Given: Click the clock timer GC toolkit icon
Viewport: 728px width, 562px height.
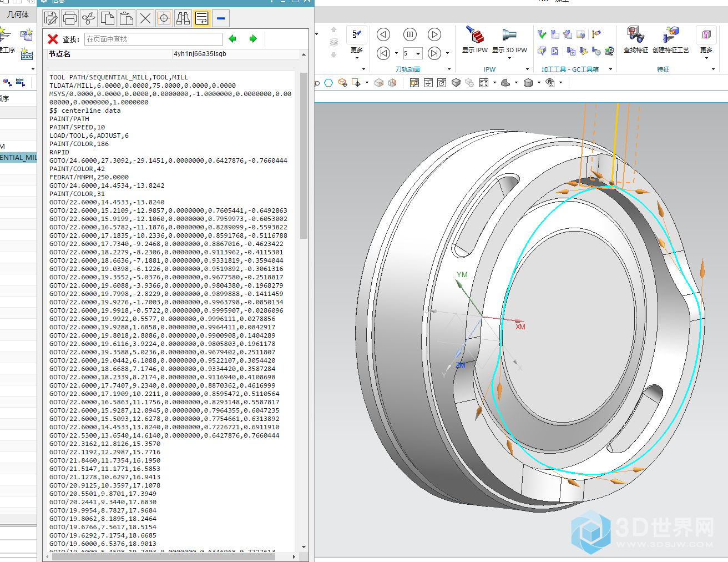Looking at the screenshot, I should tap(596, 51).
